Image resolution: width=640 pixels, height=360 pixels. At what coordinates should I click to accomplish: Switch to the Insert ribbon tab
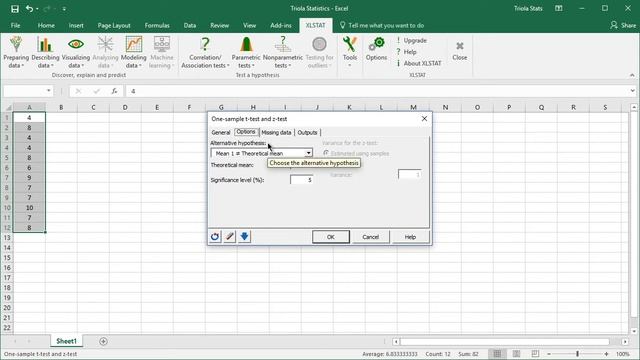pyautogui.click(x=76, y=25)
